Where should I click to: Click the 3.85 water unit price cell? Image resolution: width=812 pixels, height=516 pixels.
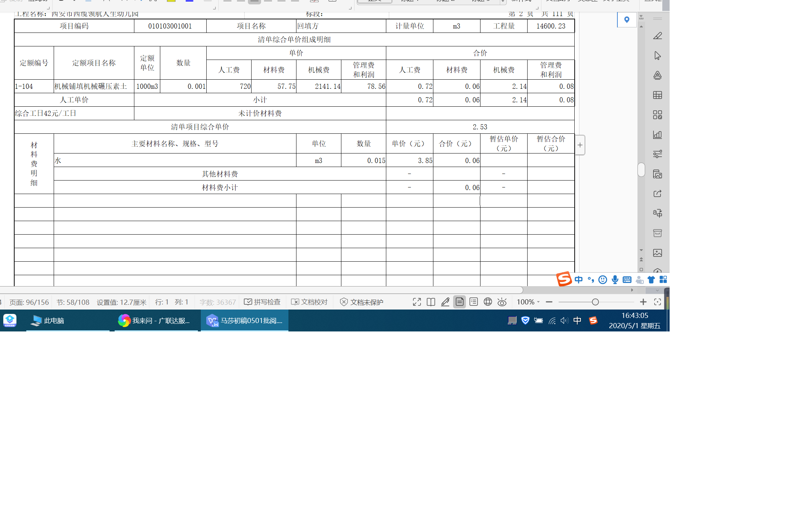point(409,160)
